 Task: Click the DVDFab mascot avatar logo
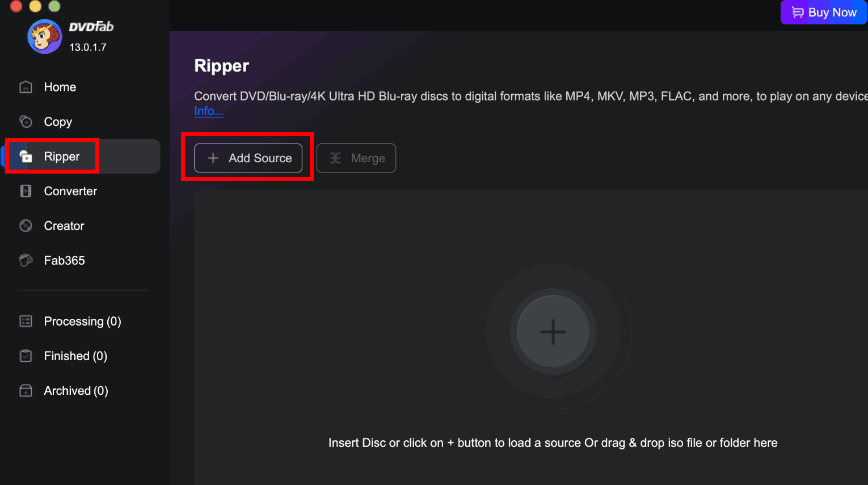(45, 36)
